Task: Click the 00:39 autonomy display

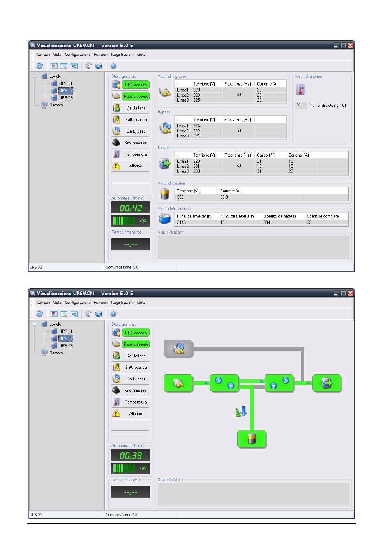Action: click(130, 455)
